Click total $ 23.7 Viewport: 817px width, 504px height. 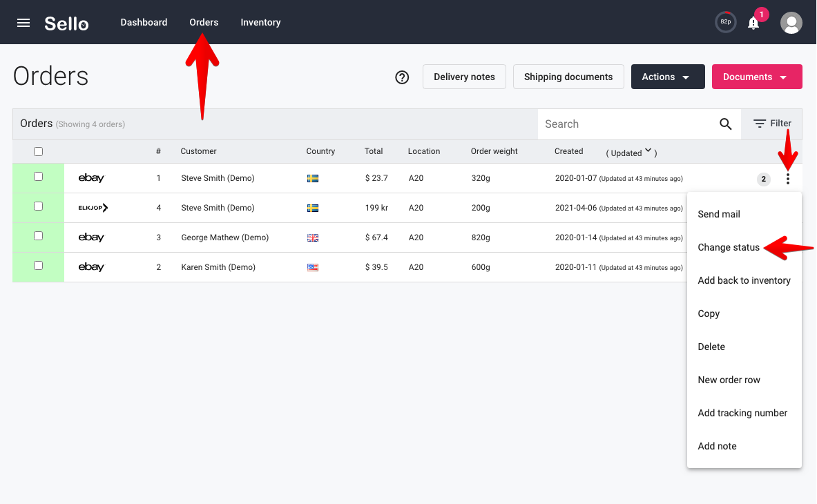click(376, 178)
